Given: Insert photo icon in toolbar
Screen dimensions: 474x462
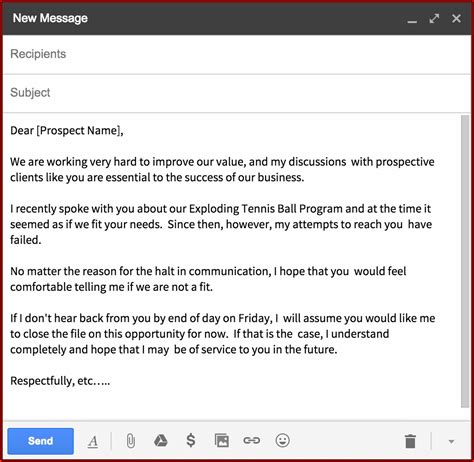Looking at the screenshot, I should coord(222,441).
